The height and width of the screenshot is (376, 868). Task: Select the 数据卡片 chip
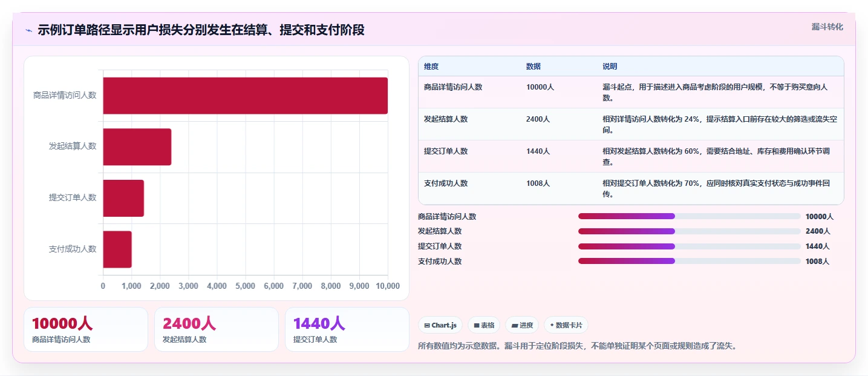click(566, 325)
